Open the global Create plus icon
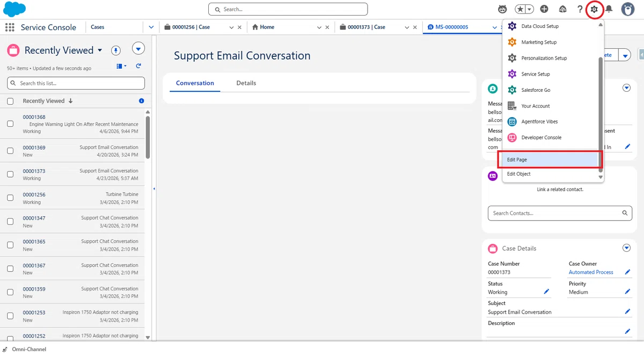 point(544,9)
